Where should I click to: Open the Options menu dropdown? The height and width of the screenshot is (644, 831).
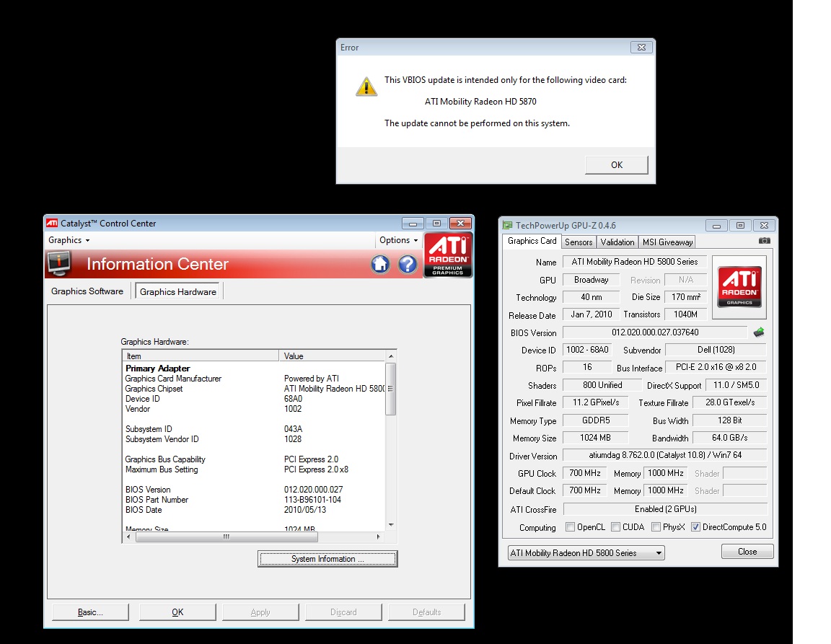pyautogui.click(x=398, y=240)
